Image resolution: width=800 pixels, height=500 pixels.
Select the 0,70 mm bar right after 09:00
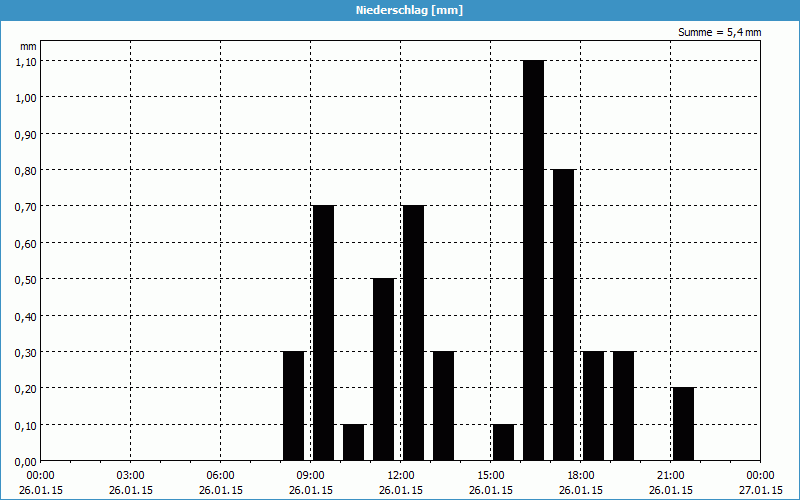[x=323, y=332]
